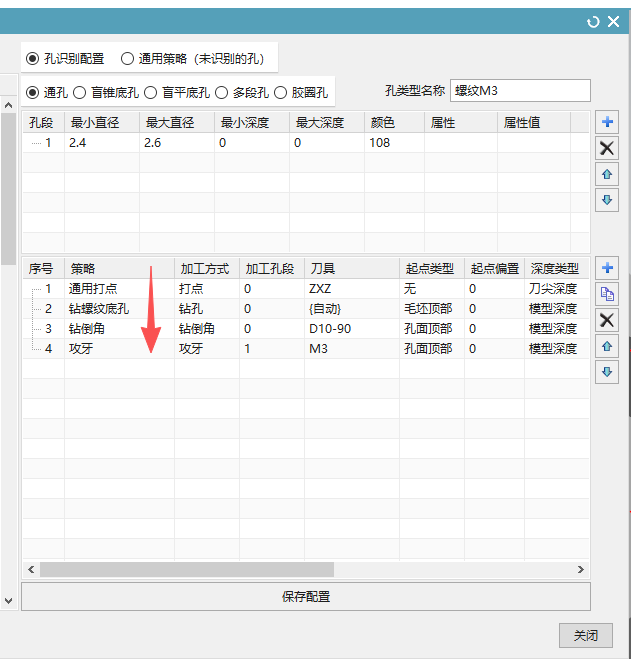
Task: Edit the 孔类型名称 field 螺纹M3
Action: point(520,90)
